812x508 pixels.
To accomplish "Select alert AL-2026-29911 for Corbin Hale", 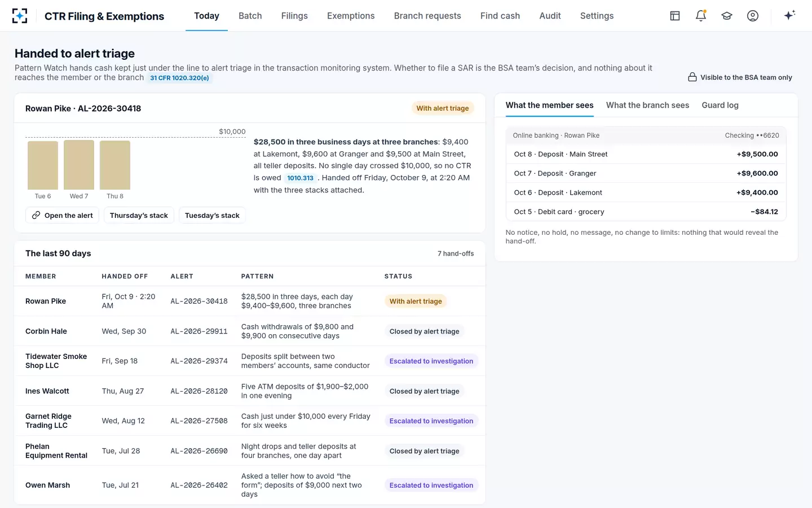I will tap(199, 331).
